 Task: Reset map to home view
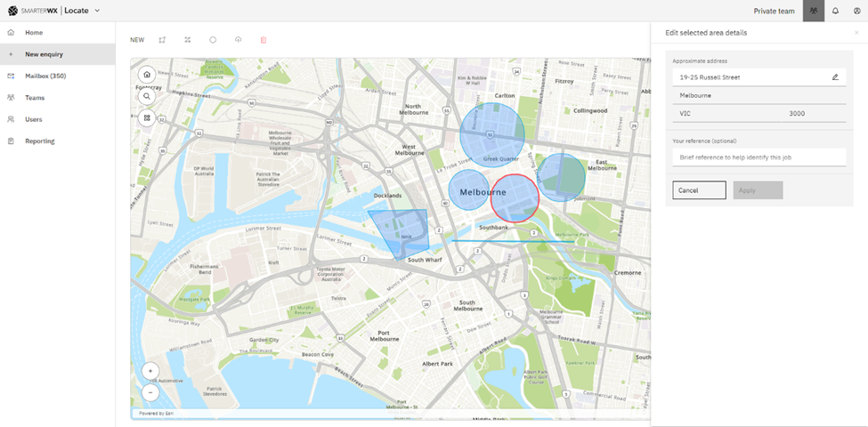coord(148,75)
